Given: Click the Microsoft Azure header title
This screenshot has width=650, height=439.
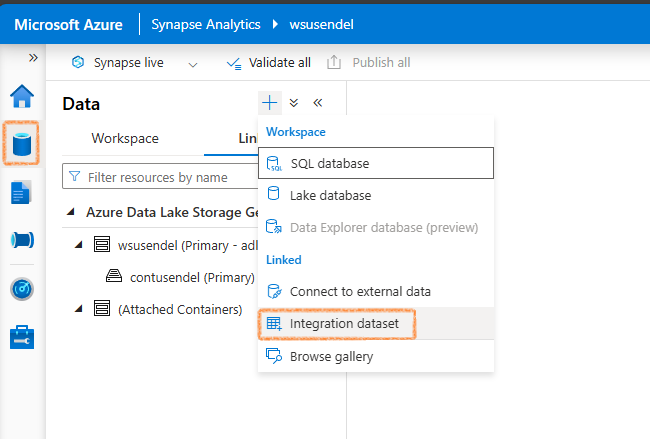Looking at the screenshot, I should click(68, 24).
